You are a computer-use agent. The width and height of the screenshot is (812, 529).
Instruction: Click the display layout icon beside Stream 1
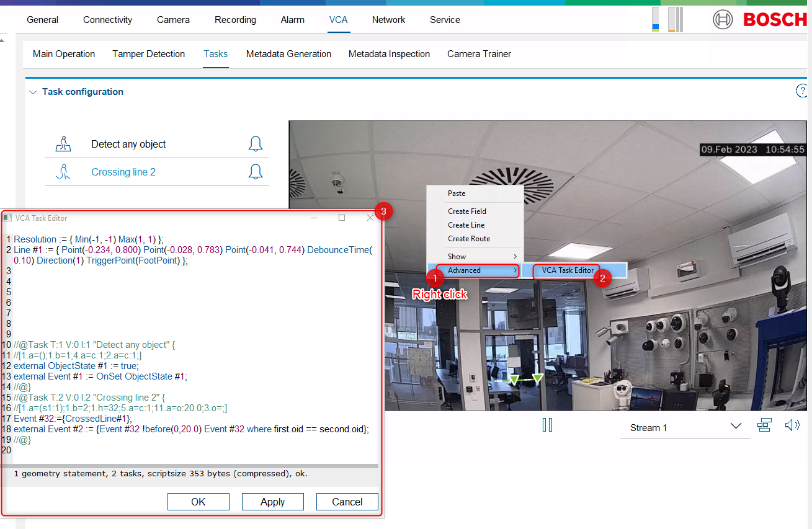(764, 425)
